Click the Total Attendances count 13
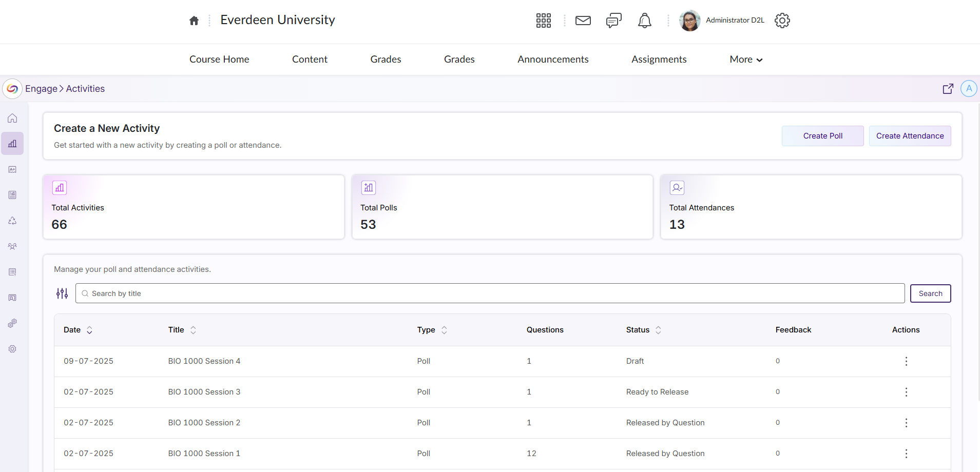The height and width of the screenshot is (472, 980). (x=677, y=225)
